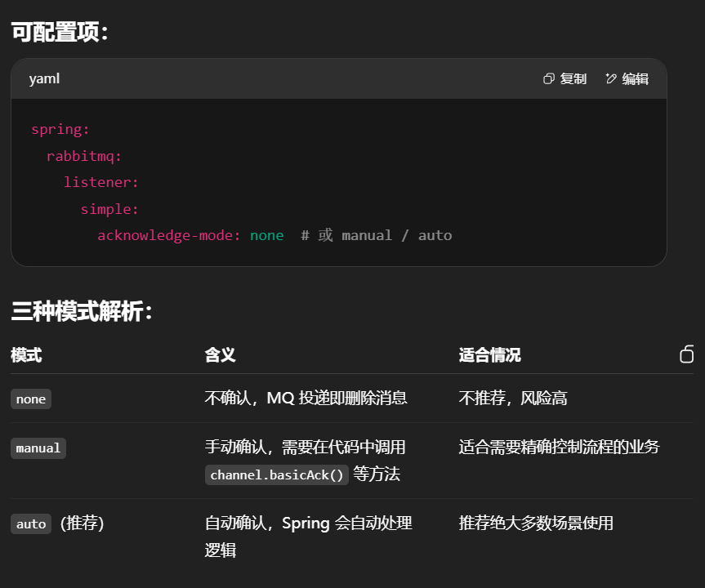The width and height of the screenshot is (705, 588).
Task: Click the green 'none' value in the code
Action: tap(267, 235)
